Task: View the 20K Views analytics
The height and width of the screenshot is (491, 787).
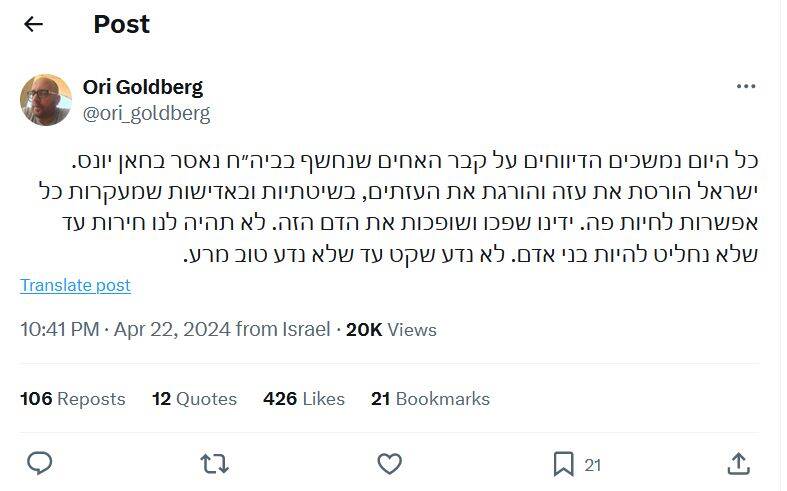Action: 391,329
